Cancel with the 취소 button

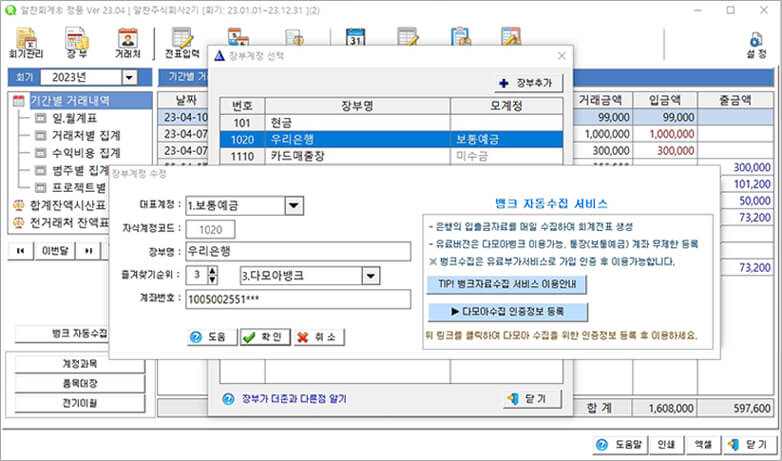click(319, 337)
